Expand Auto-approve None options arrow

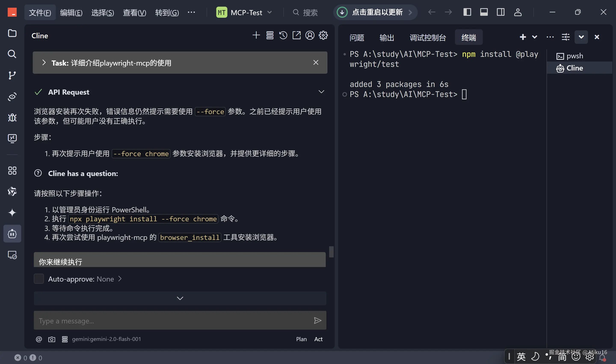[x=120, y=279]
